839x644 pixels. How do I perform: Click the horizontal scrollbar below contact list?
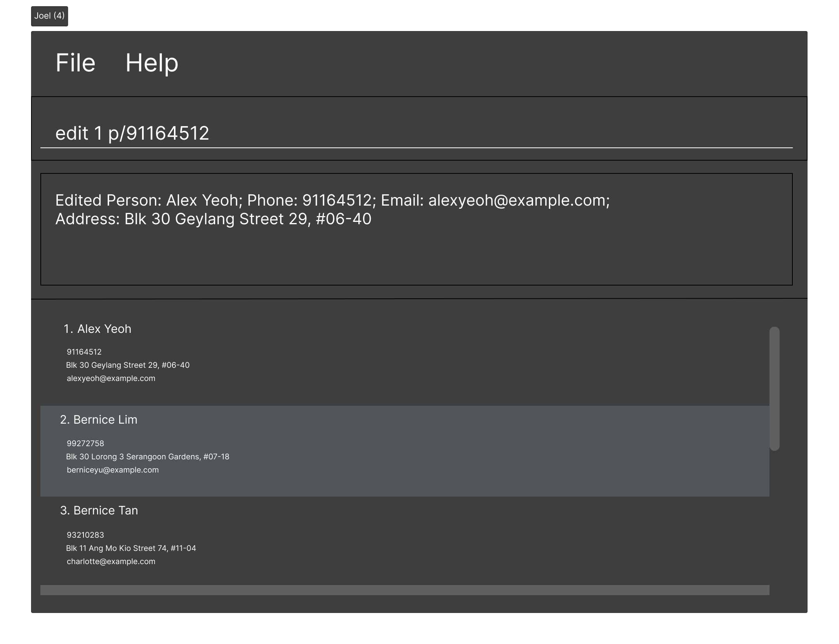click(x=405, y=590)
